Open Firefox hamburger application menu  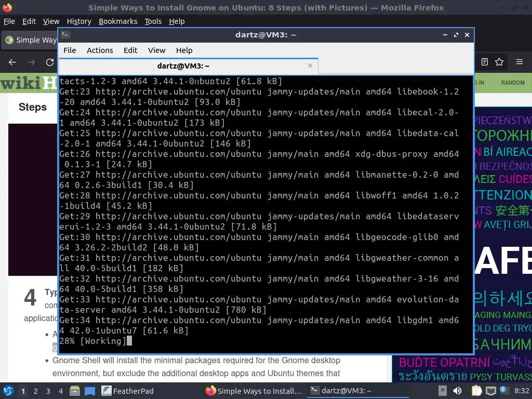pos(520,62)
